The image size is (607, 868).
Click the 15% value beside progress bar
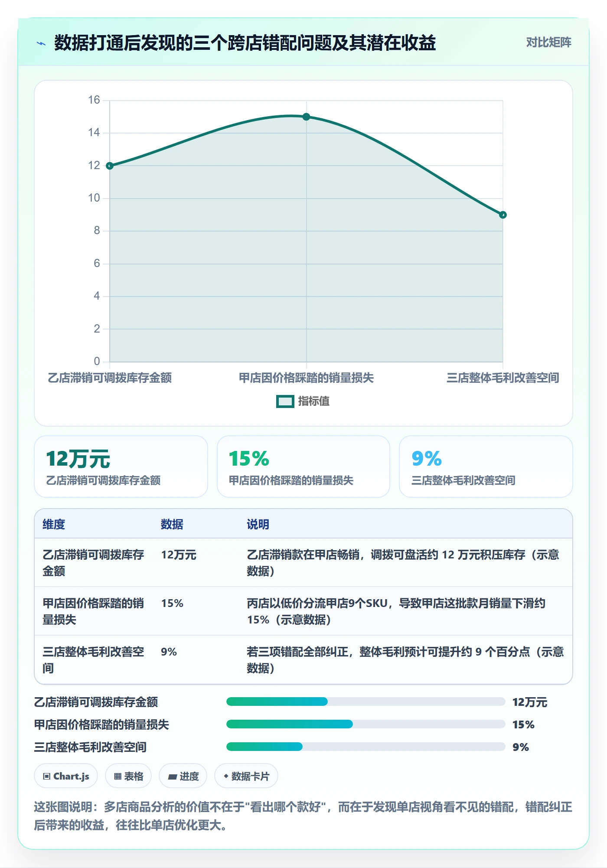pyautogui.click(x=523, y=724)
